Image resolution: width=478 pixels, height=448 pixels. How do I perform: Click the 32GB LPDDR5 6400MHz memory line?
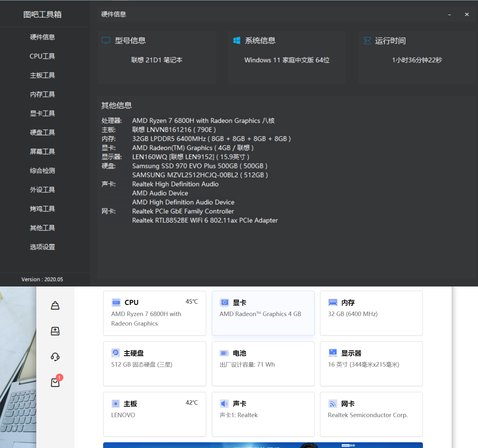211,139
